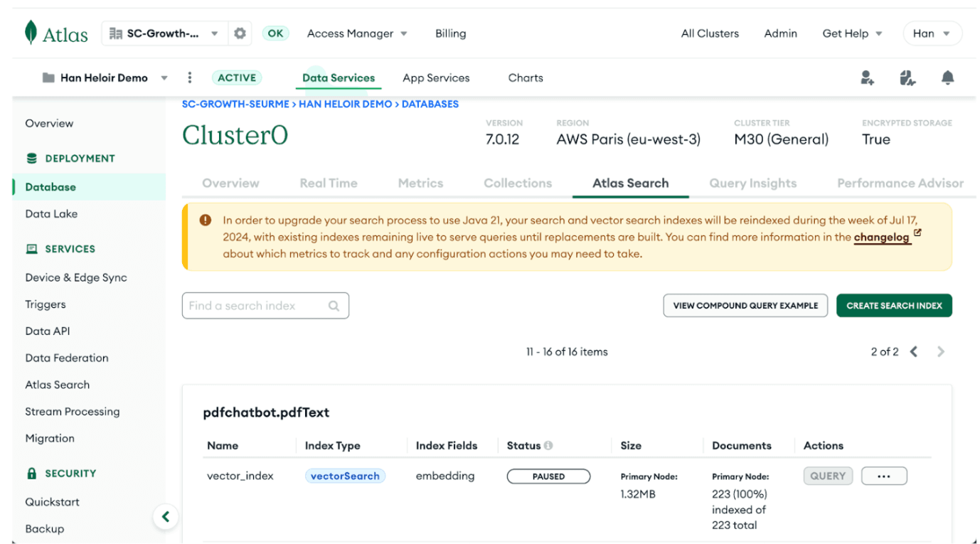The width and height of the screenshot is (980, 544).
Task: Click View Compound Query Example button
Action: (x=745, y=306)
